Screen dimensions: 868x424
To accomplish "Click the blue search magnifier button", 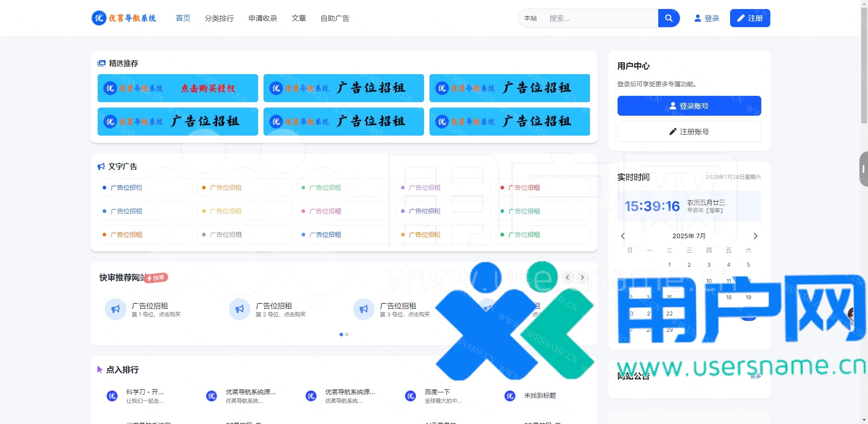I will point(669,18).
